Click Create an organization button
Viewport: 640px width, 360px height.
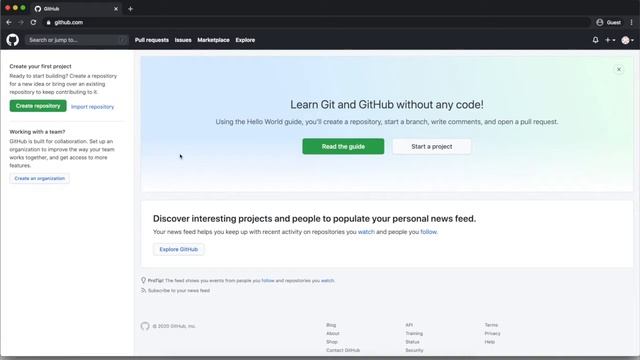40,178
